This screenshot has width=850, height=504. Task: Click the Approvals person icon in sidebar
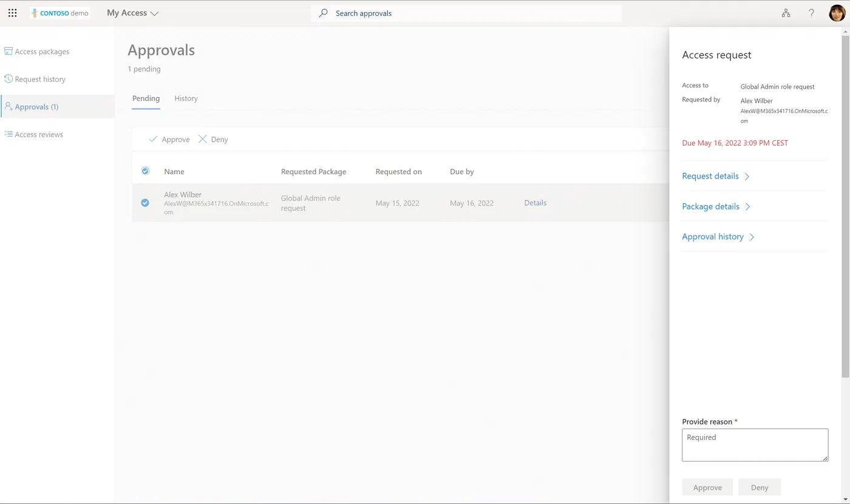point(8,106)
